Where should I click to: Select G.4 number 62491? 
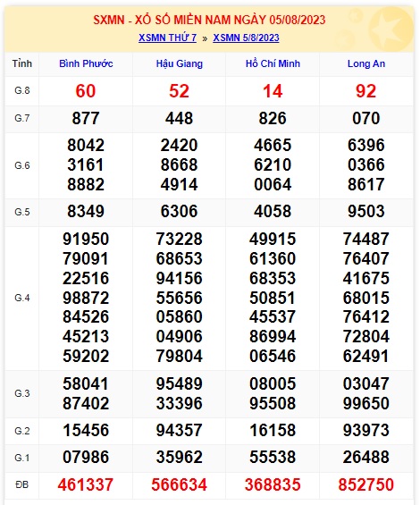click(x=365, y=357)
